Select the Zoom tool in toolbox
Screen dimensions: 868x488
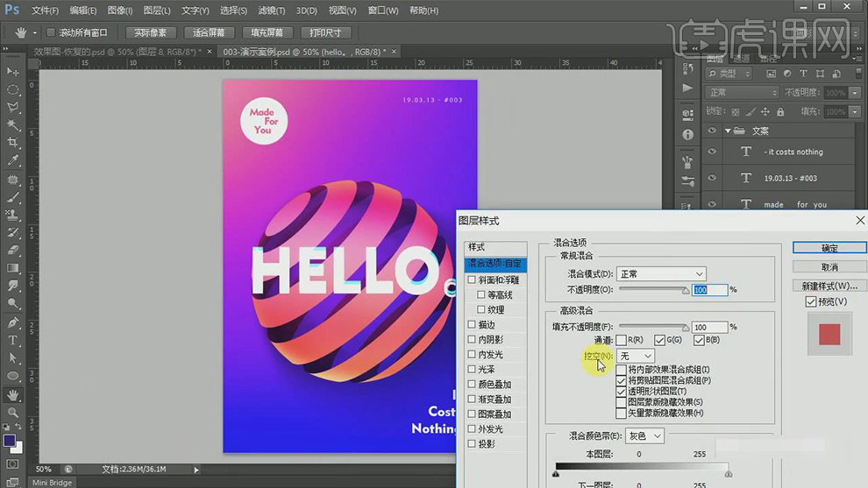13,412
